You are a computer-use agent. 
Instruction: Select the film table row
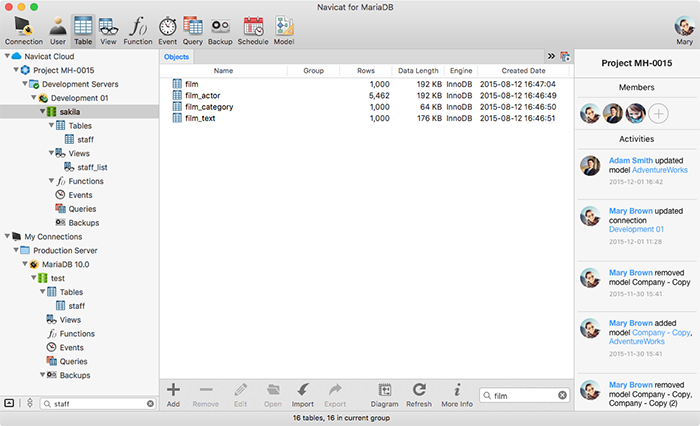(366, 84)
